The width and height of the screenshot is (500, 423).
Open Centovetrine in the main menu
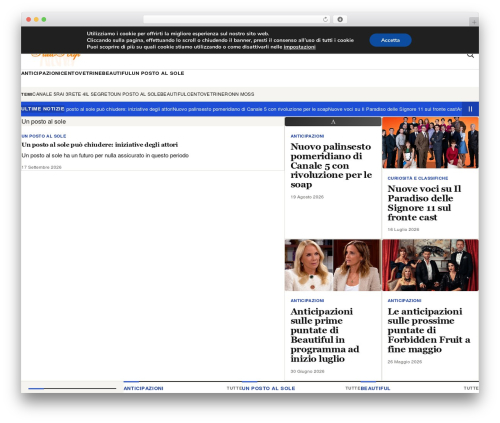(x=81, y=73)
